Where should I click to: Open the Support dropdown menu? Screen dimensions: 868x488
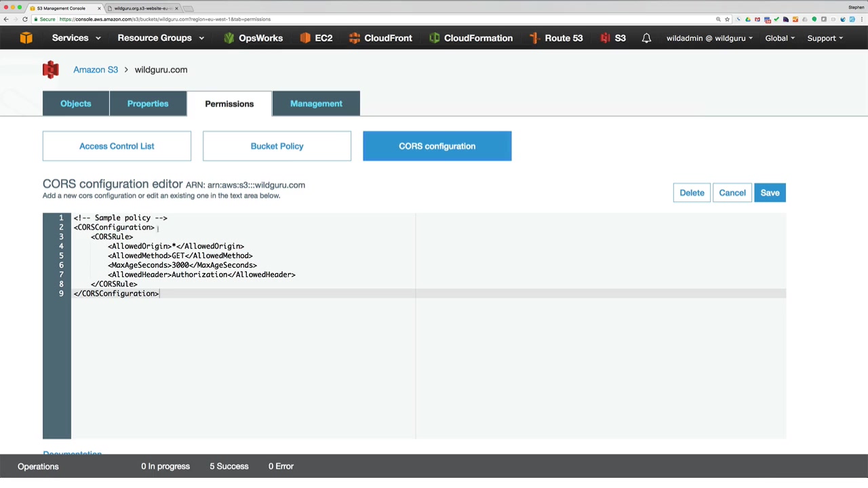[825, 38]
